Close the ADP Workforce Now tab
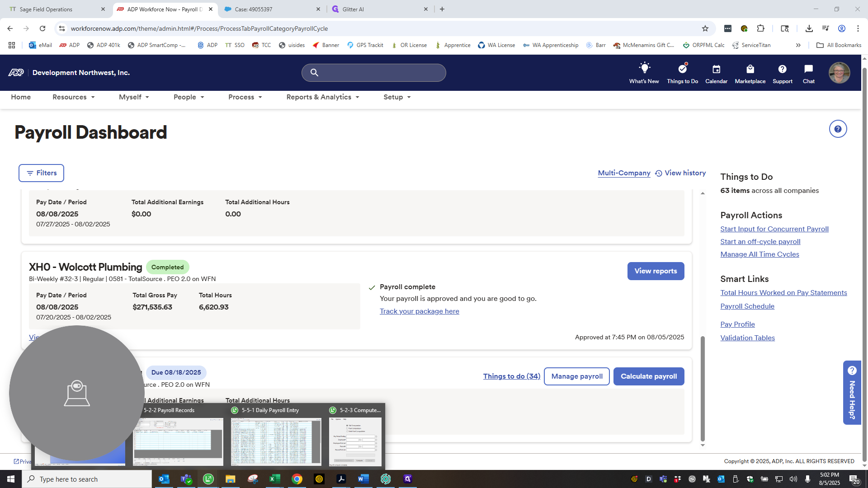This screenshot has width=868, height=488. tap(211, 9)
